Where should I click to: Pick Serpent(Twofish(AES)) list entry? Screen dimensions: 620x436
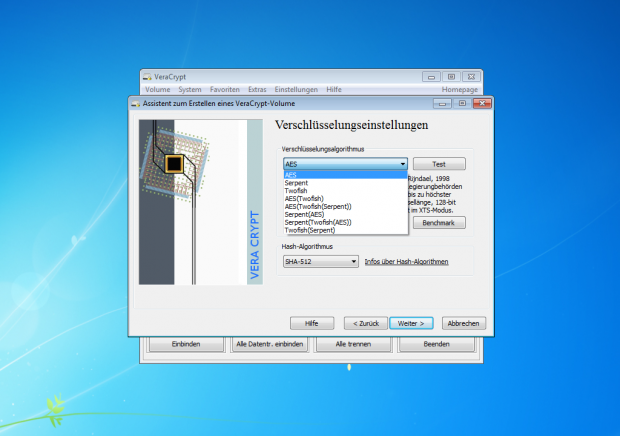pos(345,222)
